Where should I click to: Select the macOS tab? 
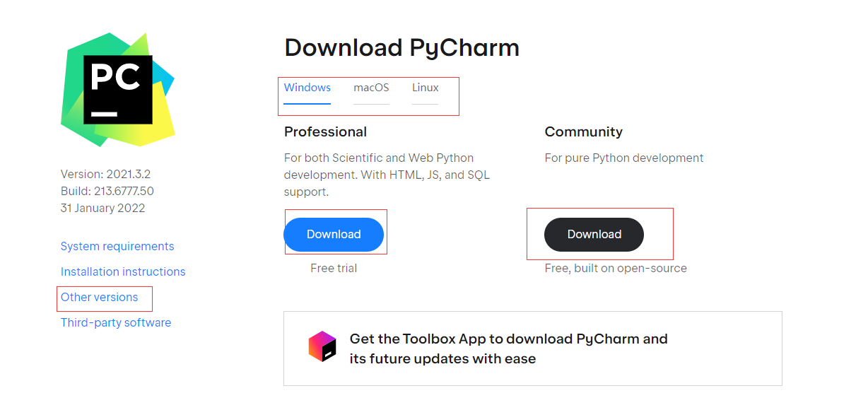point(371,88)
